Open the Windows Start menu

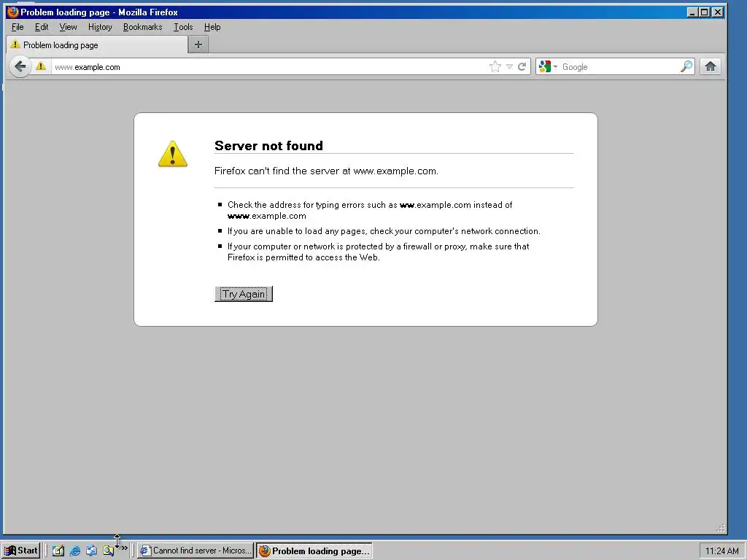pyautogui.click(x=21, y=551)
